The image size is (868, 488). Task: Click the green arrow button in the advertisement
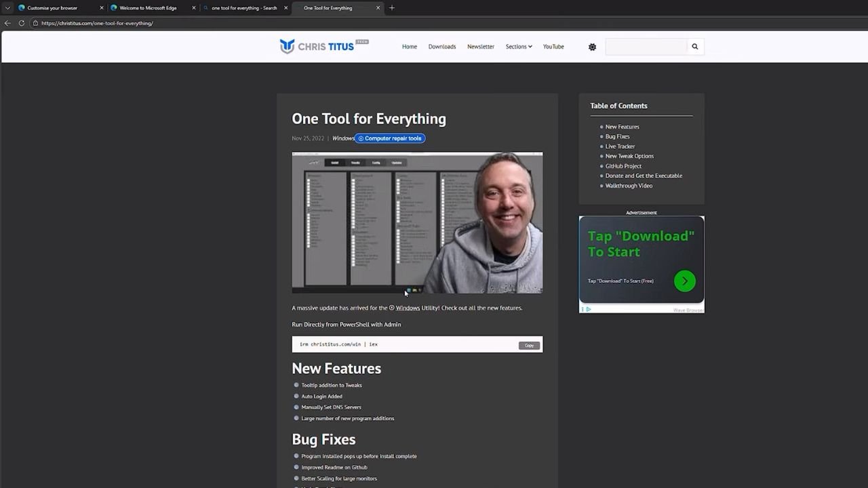684,281
